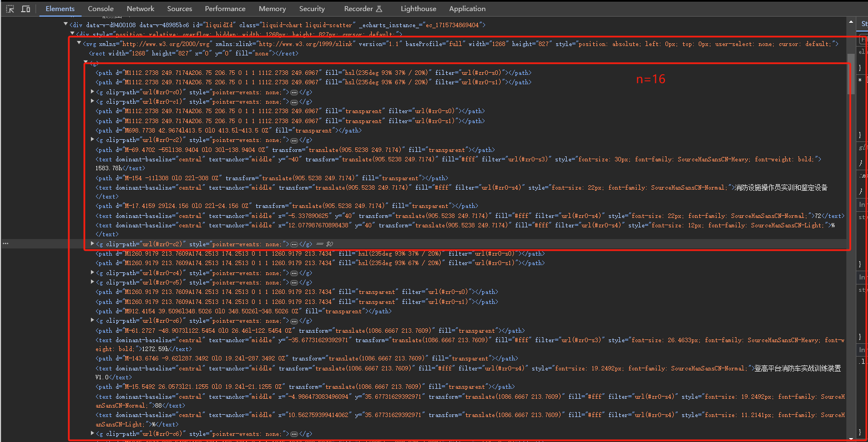868x442 pixels.
Task: Expand the g clip-path url(#zr0-c1) node
Action: tap(92, 101)
